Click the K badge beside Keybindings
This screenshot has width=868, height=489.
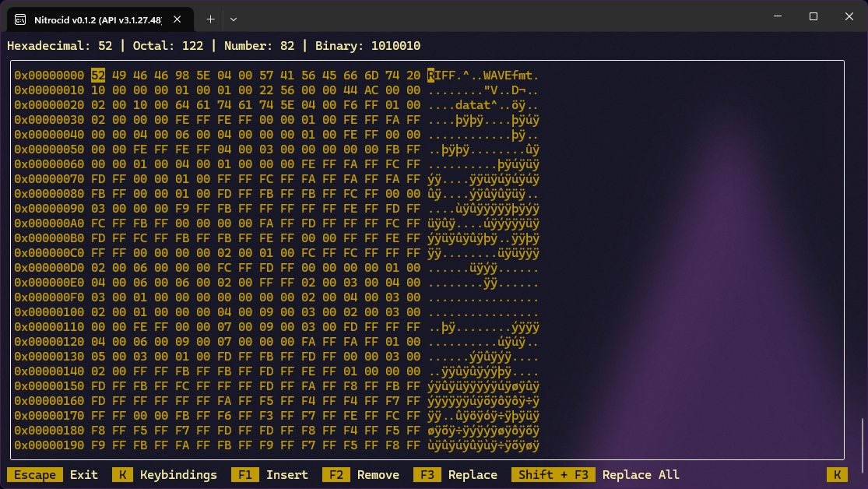pos(122,474)
